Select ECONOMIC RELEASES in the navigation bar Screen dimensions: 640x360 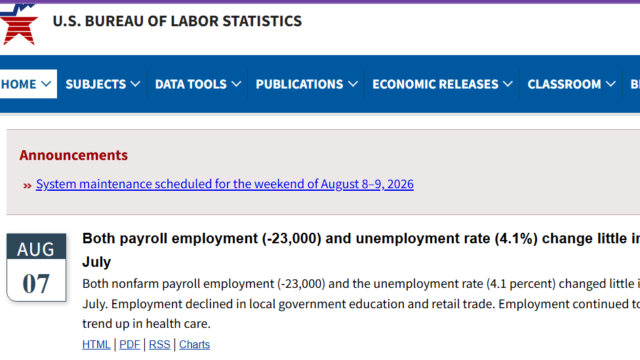[435, 84]
